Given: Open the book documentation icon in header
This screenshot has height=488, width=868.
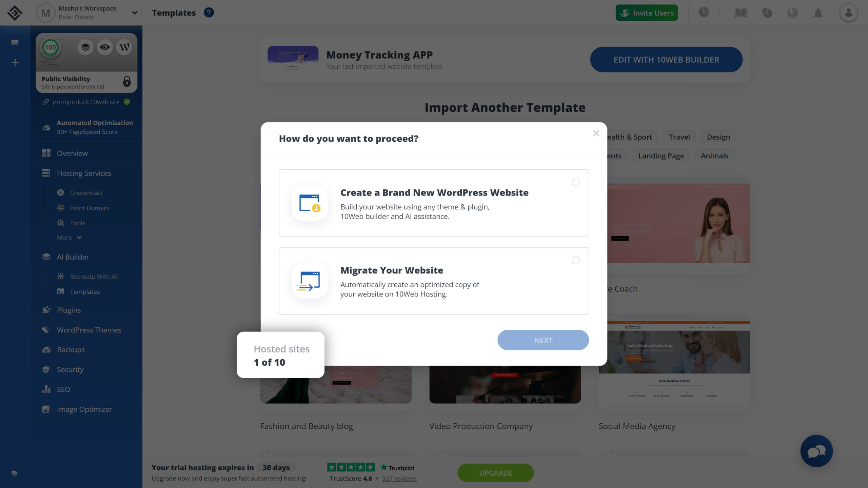Looking at the screenshot, I should [x=741, y=13].
